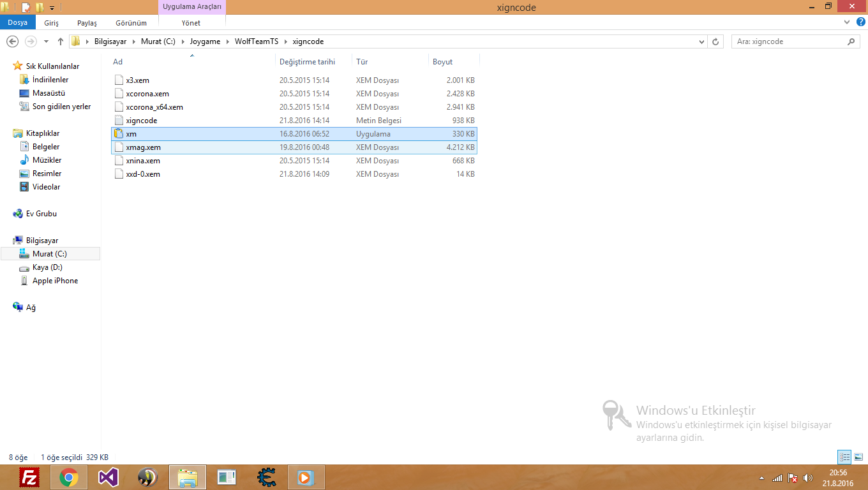This screenshot has height=490, width=868.
Task: Click the Forward navigation arrow
Action: click(30, 41)
